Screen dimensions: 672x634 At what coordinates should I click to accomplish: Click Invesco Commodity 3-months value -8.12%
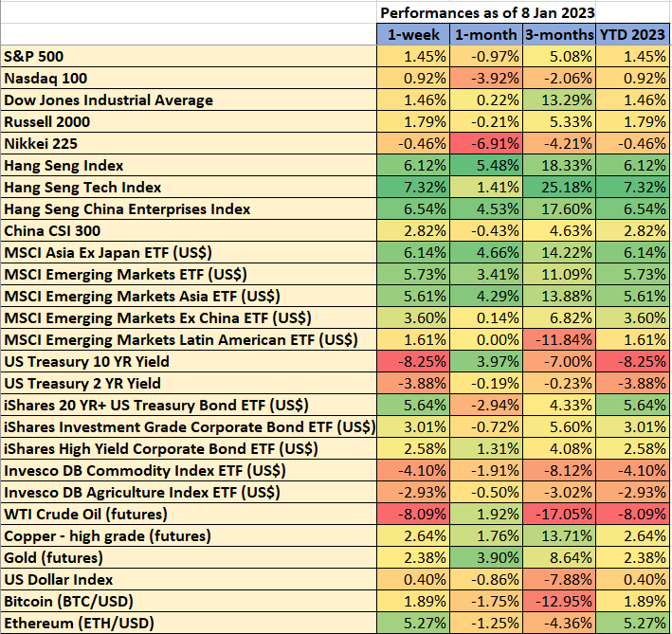pos(559,471)
